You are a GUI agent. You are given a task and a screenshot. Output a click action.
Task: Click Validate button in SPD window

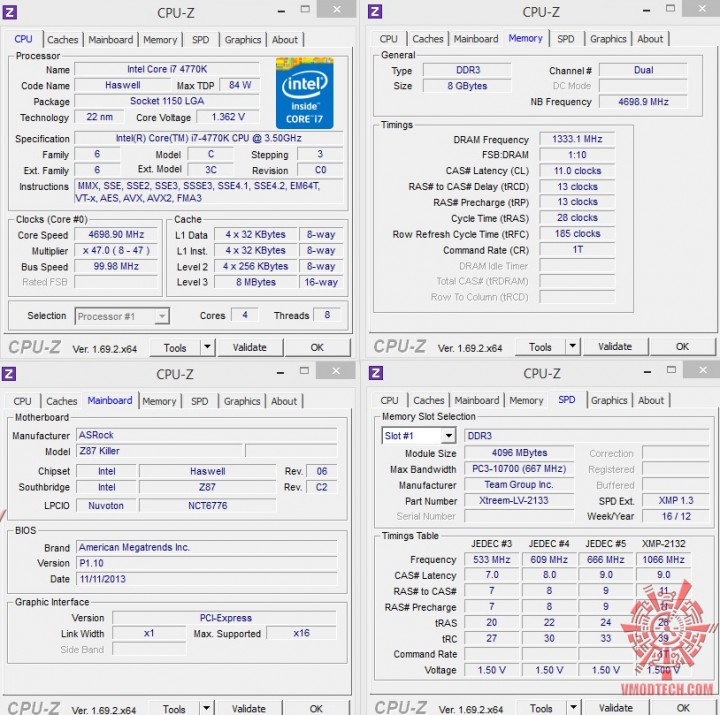[616, 708]
